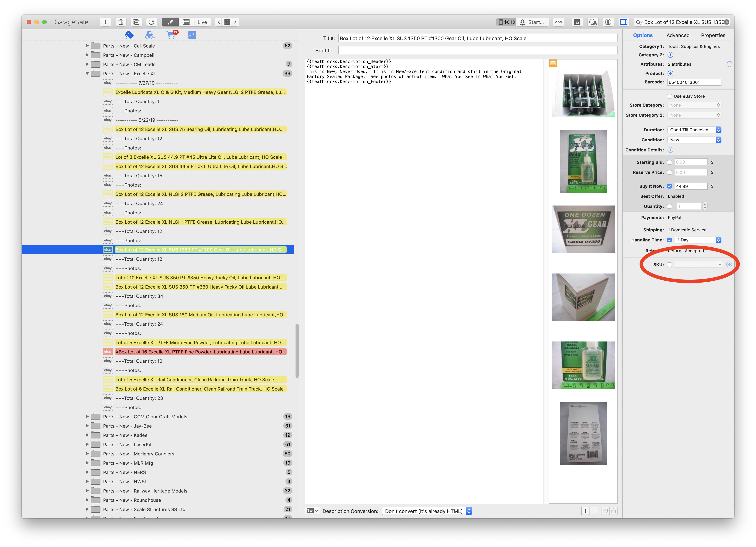Open the accounts person icon
Screen dimensions: 756x547
(608, 22)
